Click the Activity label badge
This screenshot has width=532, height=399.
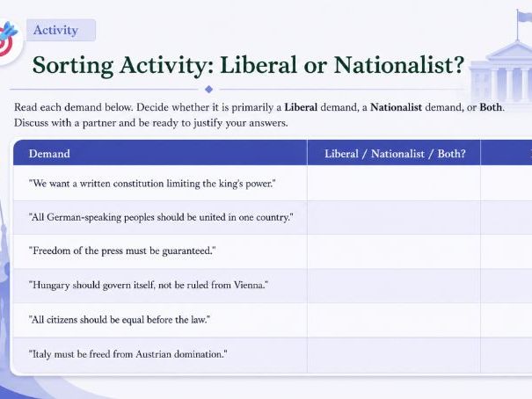61,30
